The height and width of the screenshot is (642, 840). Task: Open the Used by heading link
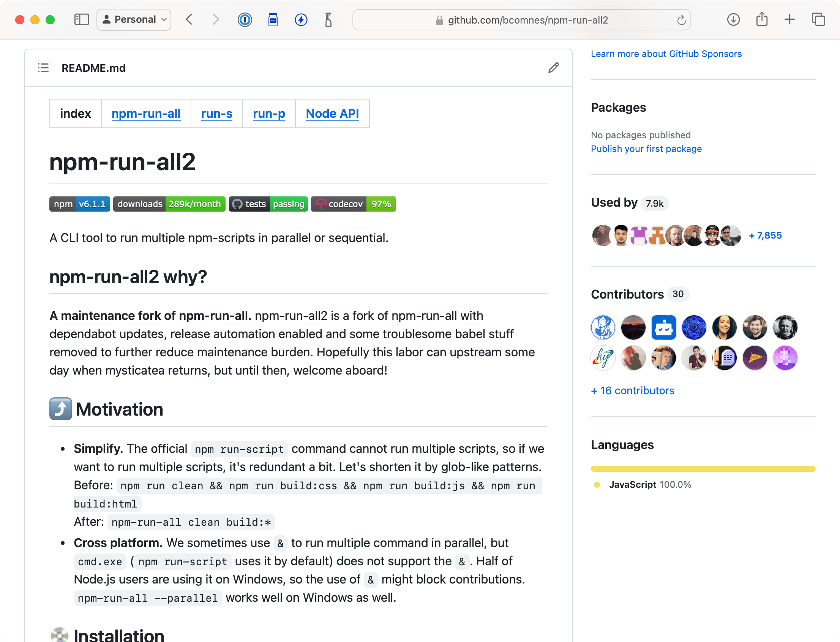click(614, 202)
